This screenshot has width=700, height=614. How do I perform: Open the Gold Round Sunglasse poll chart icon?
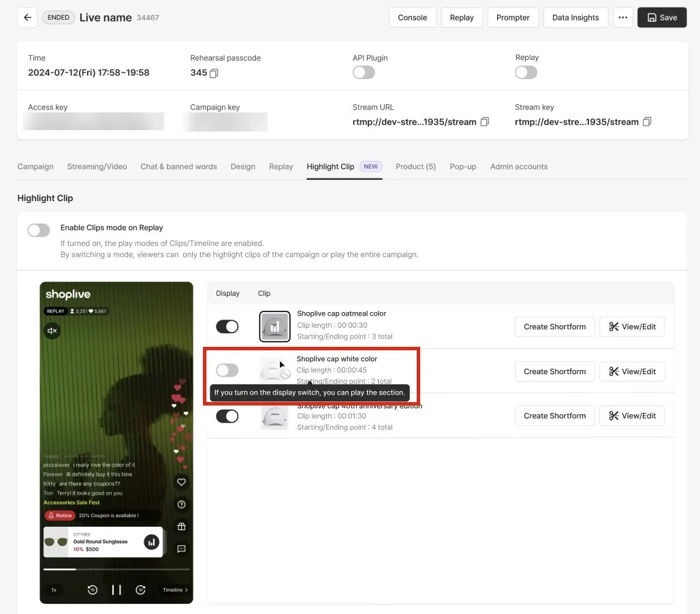152,542
